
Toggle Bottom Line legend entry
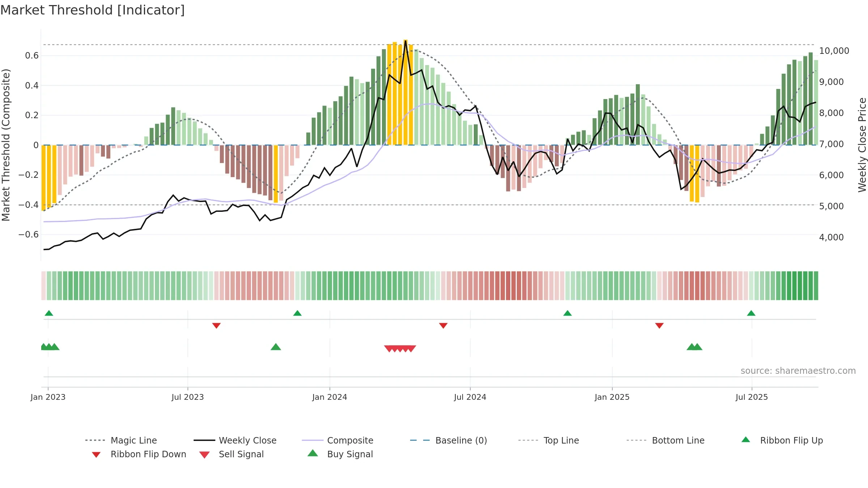click(x=665, y=440)
